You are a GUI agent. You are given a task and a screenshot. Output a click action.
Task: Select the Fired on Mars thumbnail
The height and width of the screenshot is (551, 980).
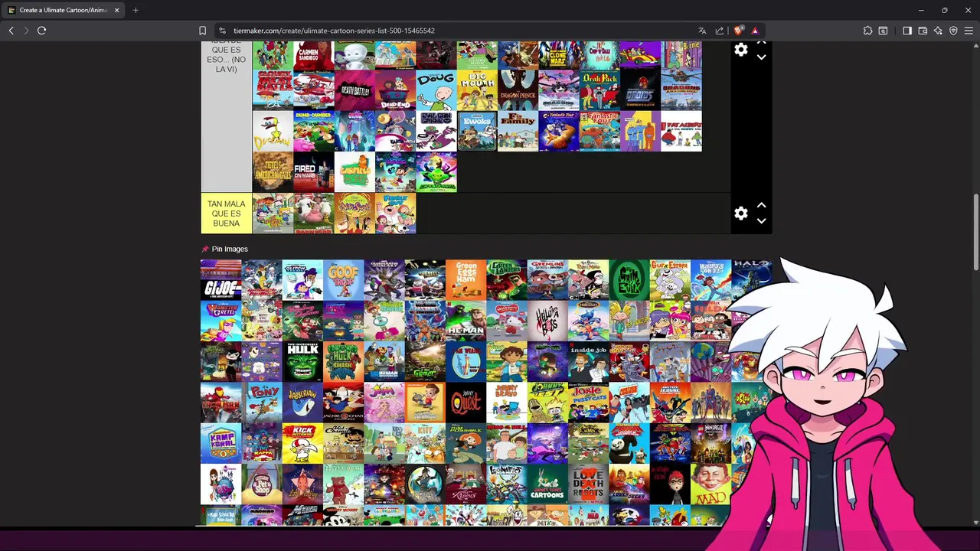click(314, 172)
